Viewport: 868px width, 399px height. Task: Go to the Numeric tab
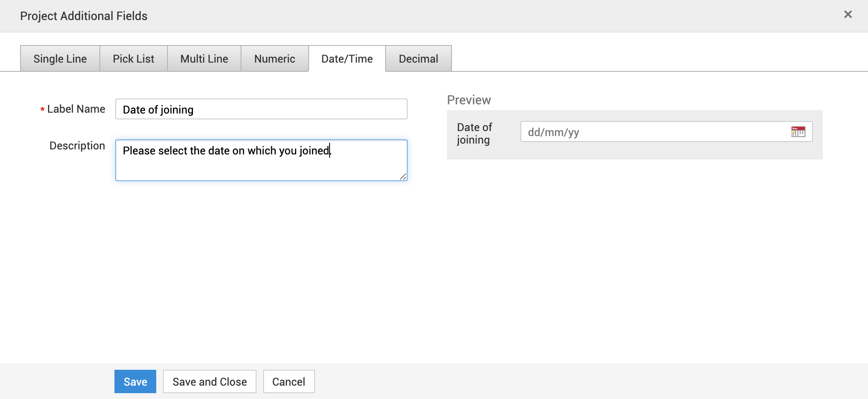274,59
